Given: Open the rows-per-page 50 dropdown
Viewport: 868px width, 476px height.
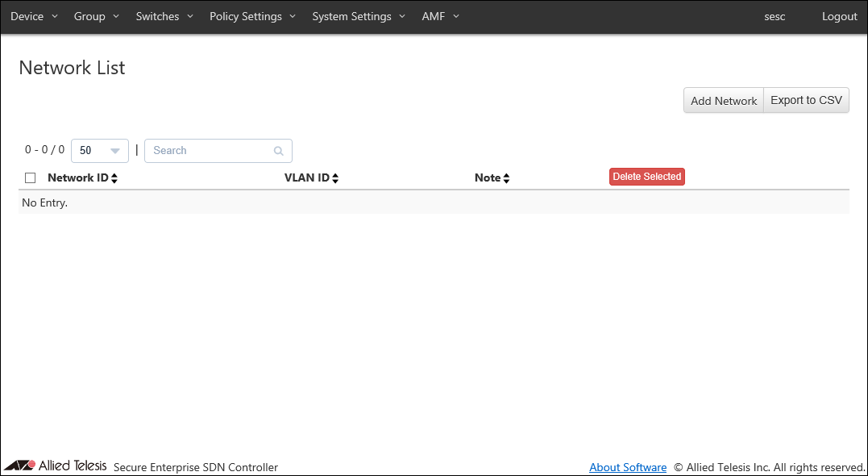Looking at the screenshot, I should click(x=100, y=151).
